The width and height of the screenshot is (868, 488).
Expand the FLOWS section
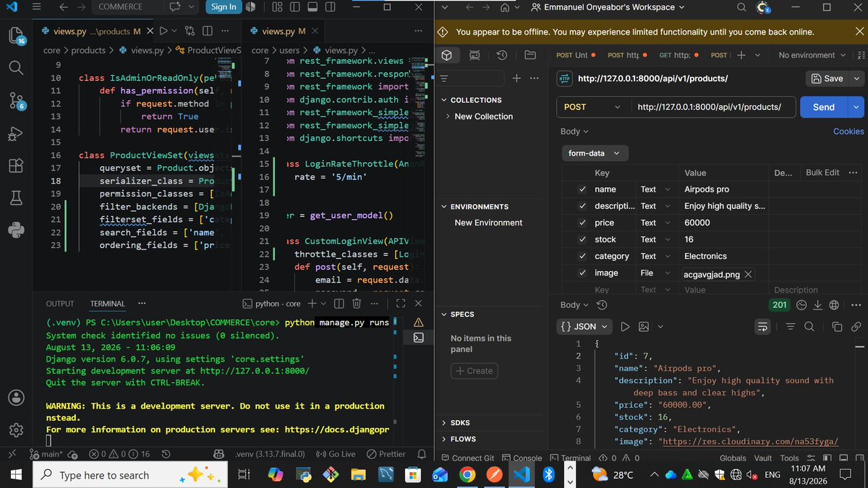[x=443, y=439]
